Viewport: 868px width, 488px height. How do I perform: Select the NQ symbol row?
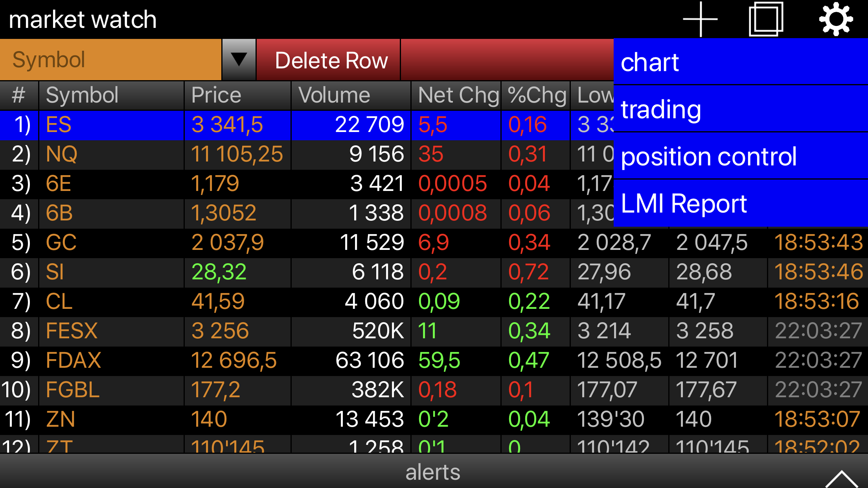coord(62,154)
